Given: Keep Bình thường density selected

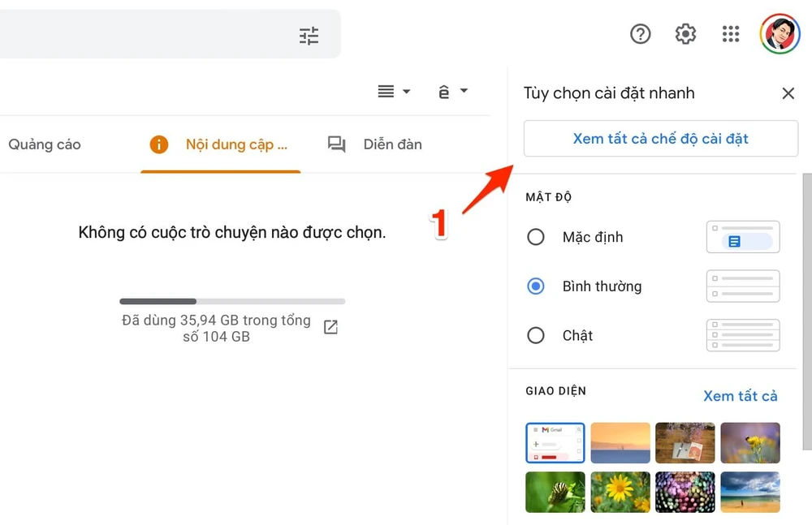Looking at the screenshot, I should [x=536, y=286].
